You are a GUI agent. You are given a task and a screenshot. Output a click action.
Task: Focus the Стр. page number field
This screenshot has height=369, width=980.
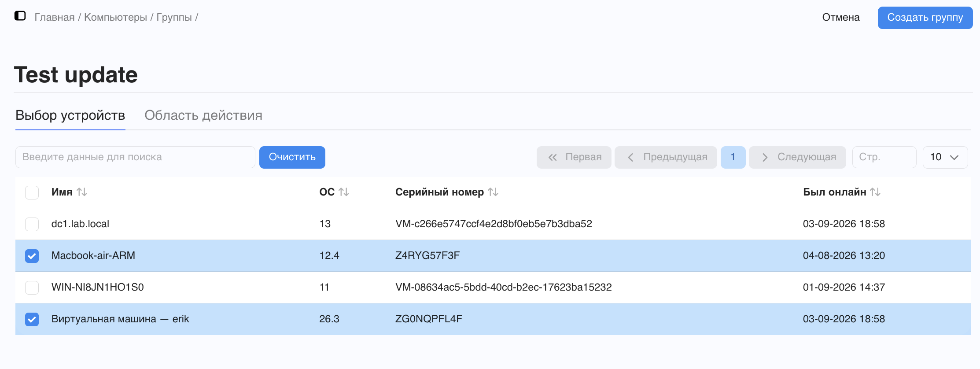(884, 157)
